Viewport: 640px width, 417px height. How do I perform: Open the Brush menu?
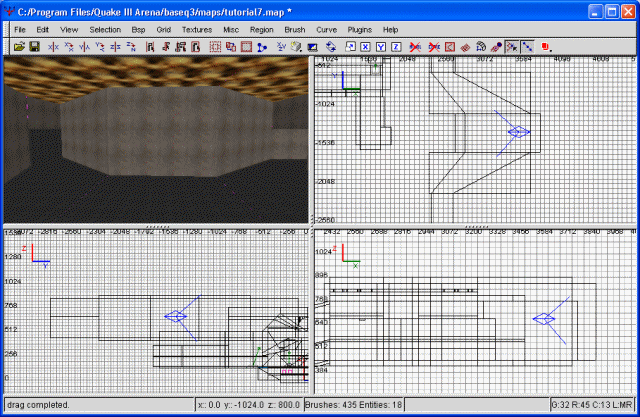295,30
